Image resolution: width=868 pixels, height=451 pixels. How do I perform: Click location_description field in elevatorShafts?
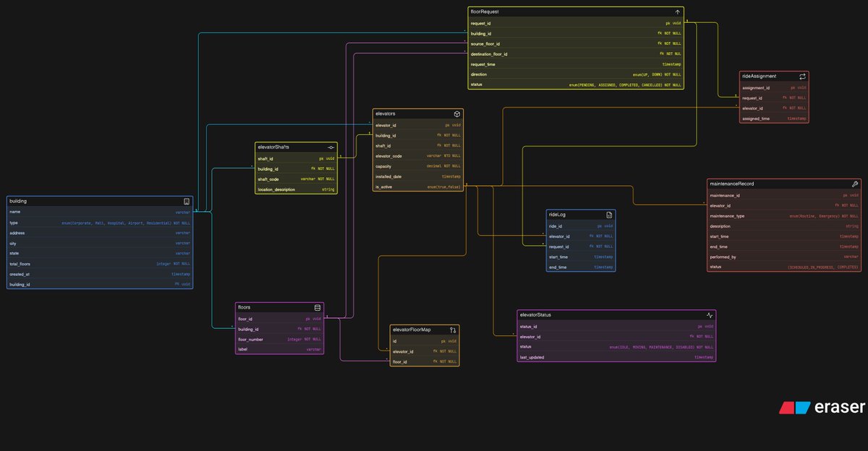296,189
